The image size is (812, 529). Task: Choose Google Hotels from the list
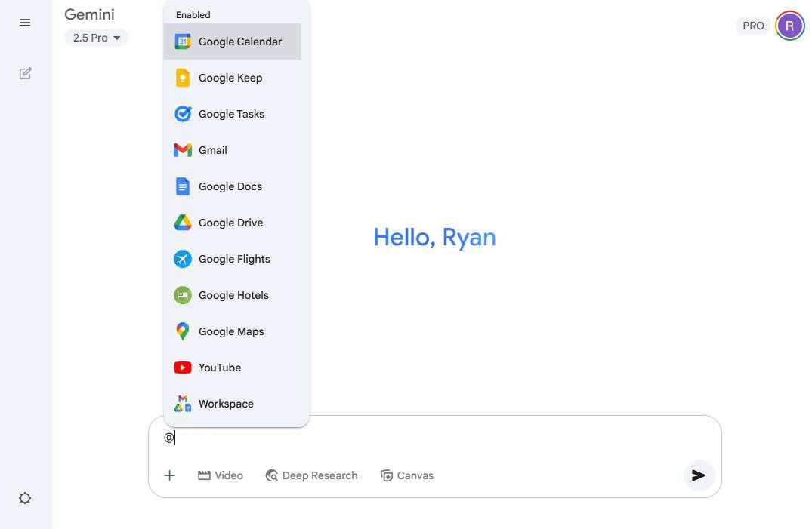[x=233, y=295]
